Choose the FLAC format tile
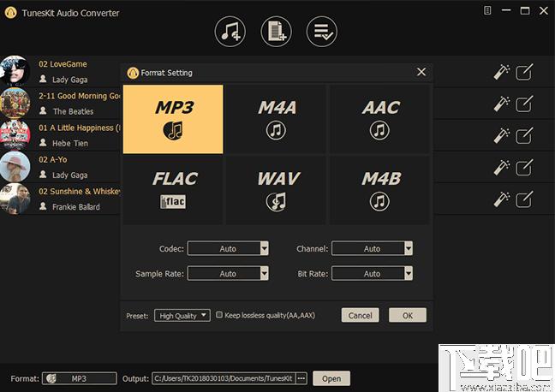555x392 pixels. [x=173, y=190]
